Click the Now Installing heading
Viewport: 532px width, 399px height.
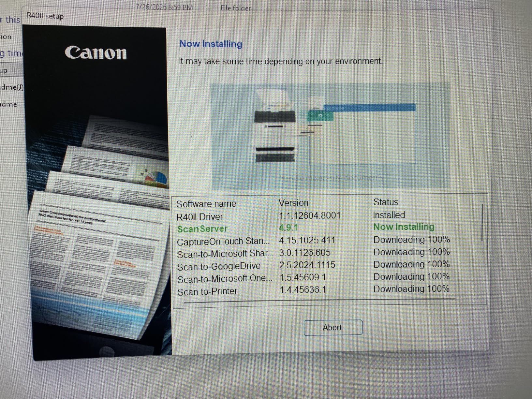point(211,44)
